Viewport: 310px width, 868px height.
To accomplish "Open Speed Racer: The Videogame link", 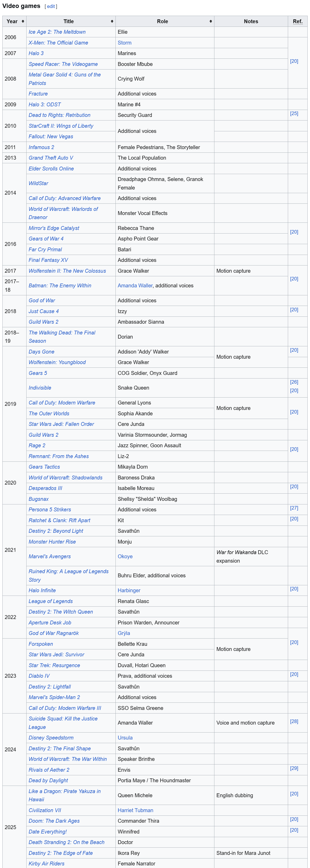I will coord(63,64).
